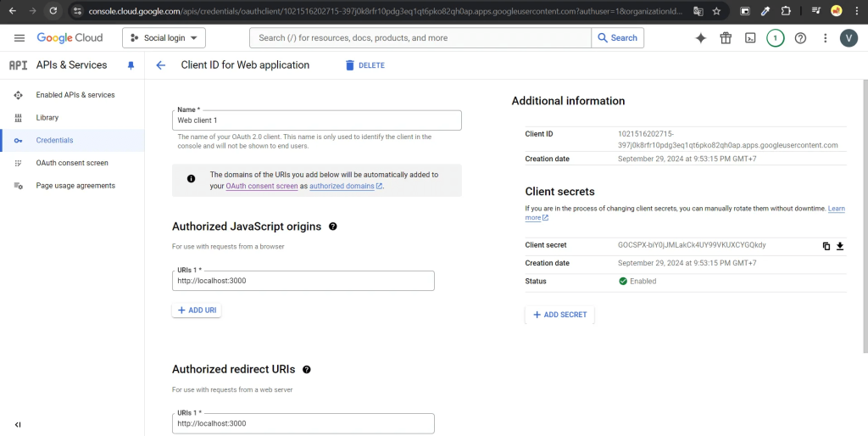Open the help question mark menu

tap(800, 38)
